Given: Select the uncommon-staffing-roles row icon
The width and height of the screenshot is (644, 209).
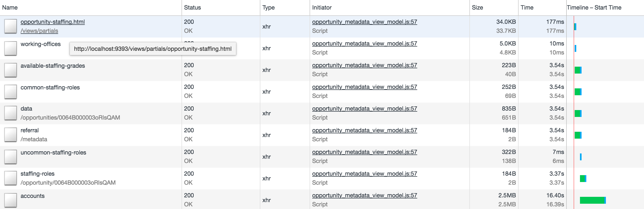Looking at the screenshot, I should click(11, 157).
